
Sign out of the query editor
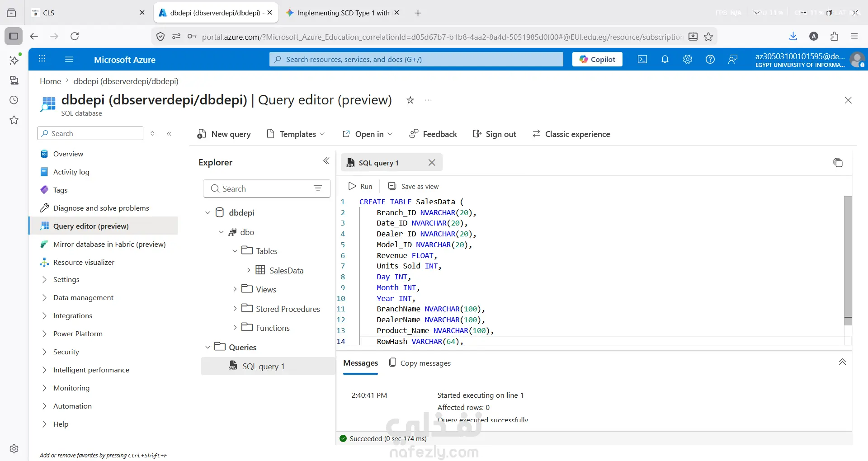(494, 134)
